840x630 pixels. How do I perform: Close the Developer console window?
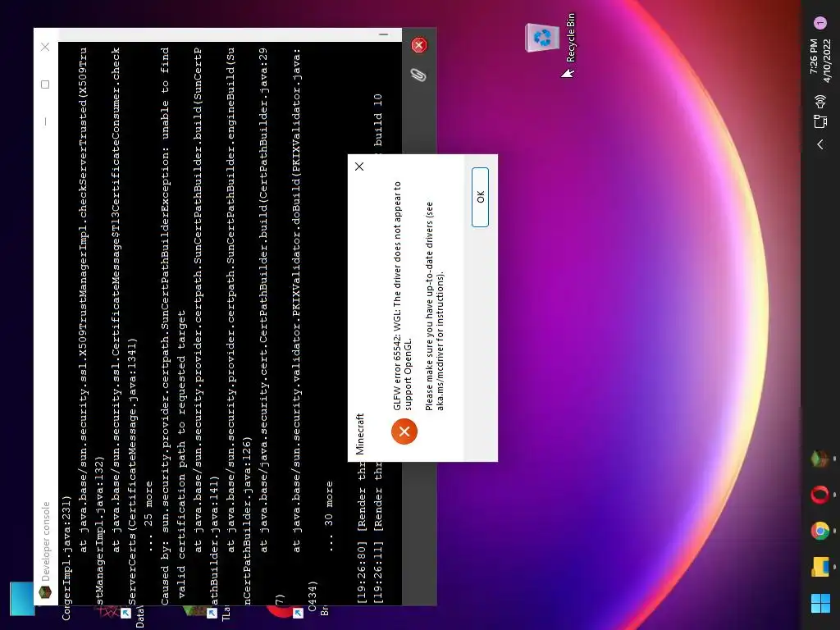(x=45, y=47)
